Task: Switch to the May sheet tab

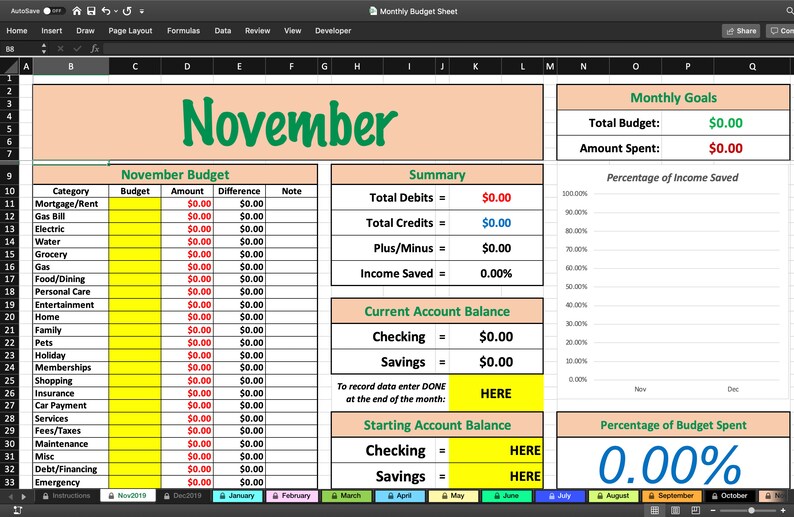Action: point(453,496)
